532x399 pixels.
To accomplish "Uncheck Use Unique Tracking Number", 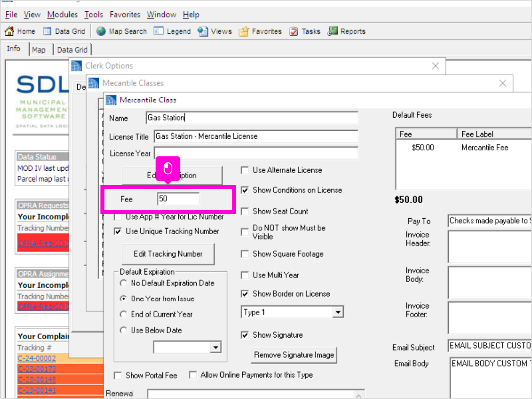I will (118, 231).
